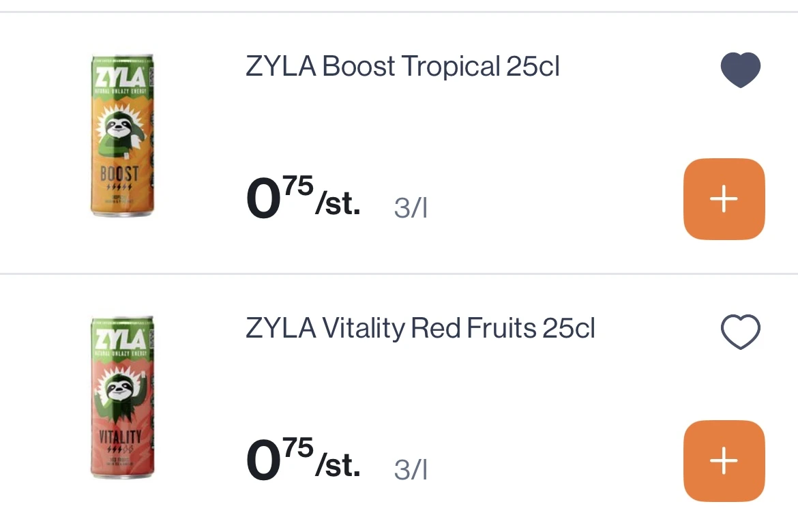Toggle the favorite state of ZYLA Boost Tropical

[x=741, y=69]
